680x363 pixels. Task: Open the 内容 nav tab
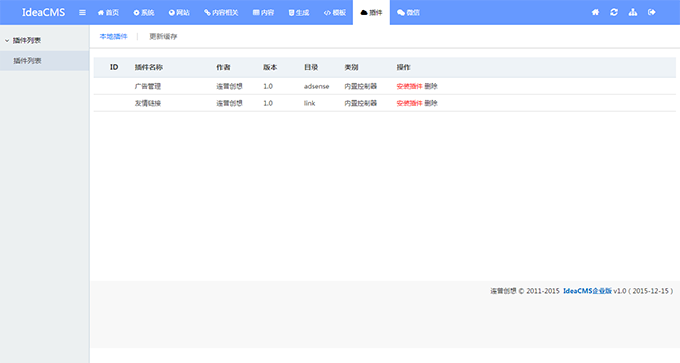tap(263, 13)
